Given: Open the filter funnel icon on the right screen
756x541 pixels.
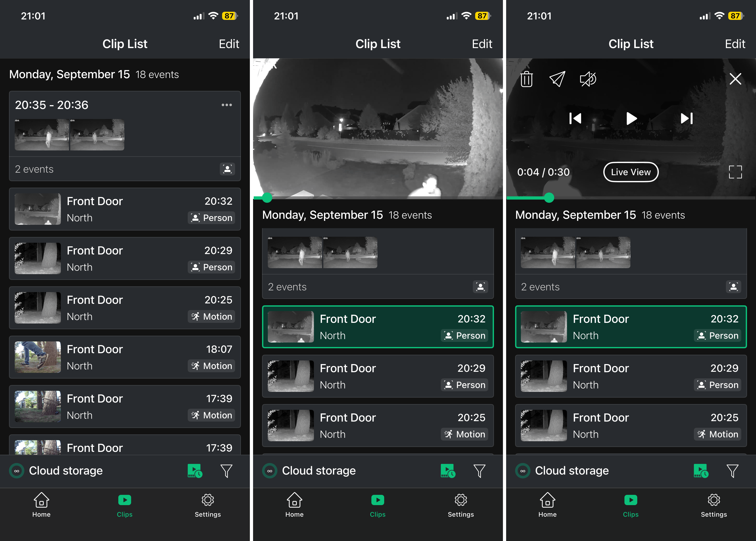Looking at the screenshot, I should tap(732, 471).
